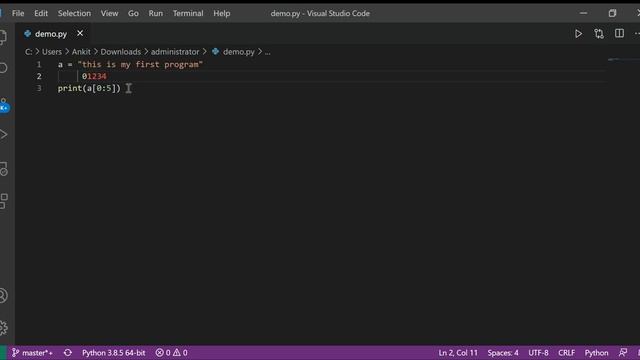The width and height of the screenshot is (640, 360).
Task: Click Ankit in the breadcrumb path
Action: (x=81, y=52)
